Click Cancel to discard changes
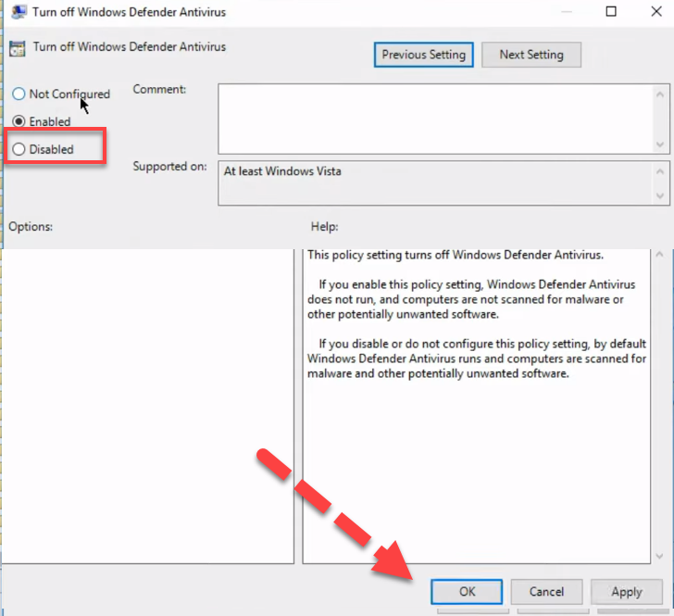Viewport: 674px width, 616px height. [546, 592]
